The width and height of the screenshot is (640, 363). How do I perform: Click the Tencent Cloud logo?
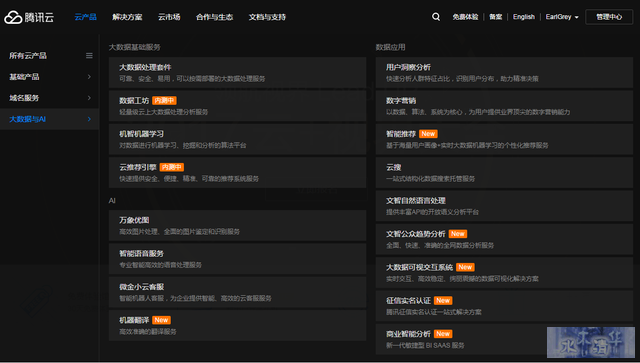29,17
